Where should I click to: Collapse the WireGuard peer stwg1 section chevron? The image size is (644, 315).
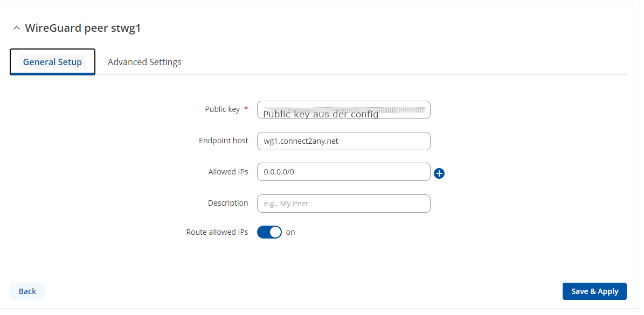(x=17, y=28)
